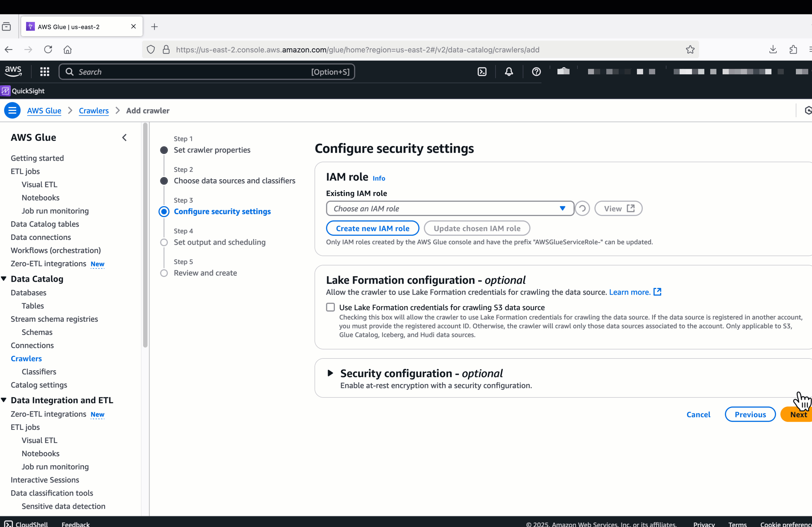Open the Choose an IAM role dropdown

449,208
